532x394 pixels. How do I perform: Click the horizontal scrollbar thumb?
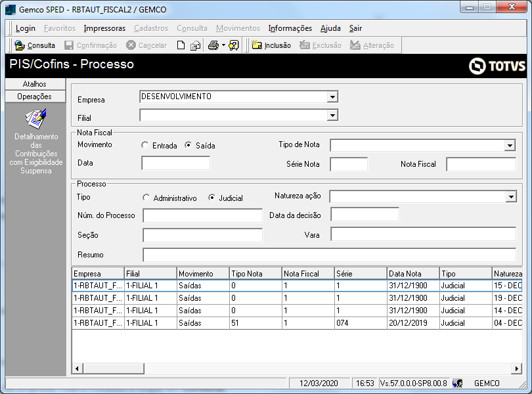click(x=114, y=368)
